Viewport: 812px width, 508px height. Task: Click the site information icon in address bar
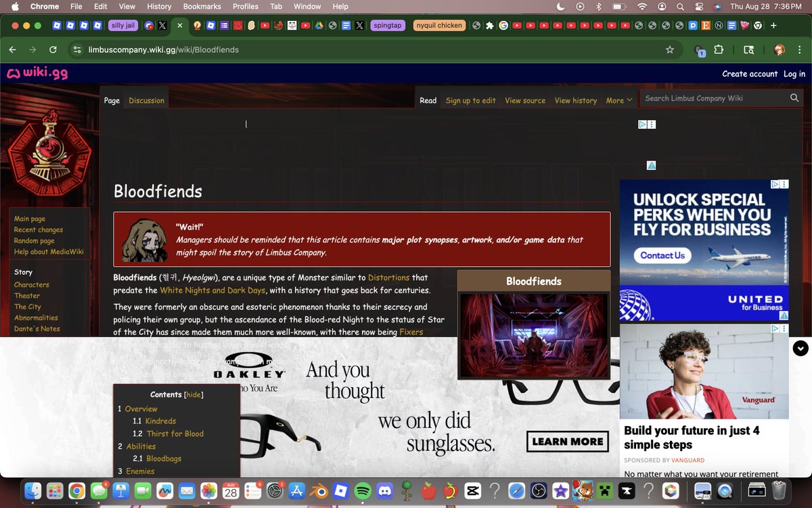[x=76, y=49]
